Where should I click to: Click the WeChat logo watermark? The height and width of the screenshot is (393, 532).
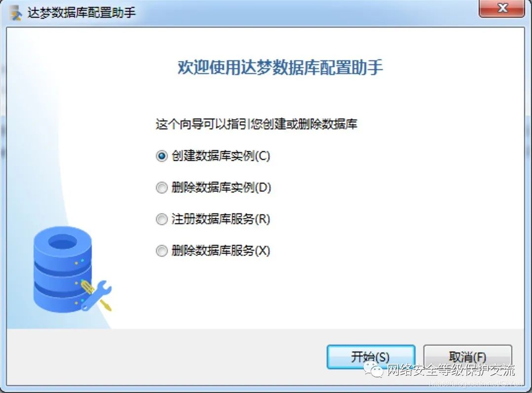click(x=373, y=369)
